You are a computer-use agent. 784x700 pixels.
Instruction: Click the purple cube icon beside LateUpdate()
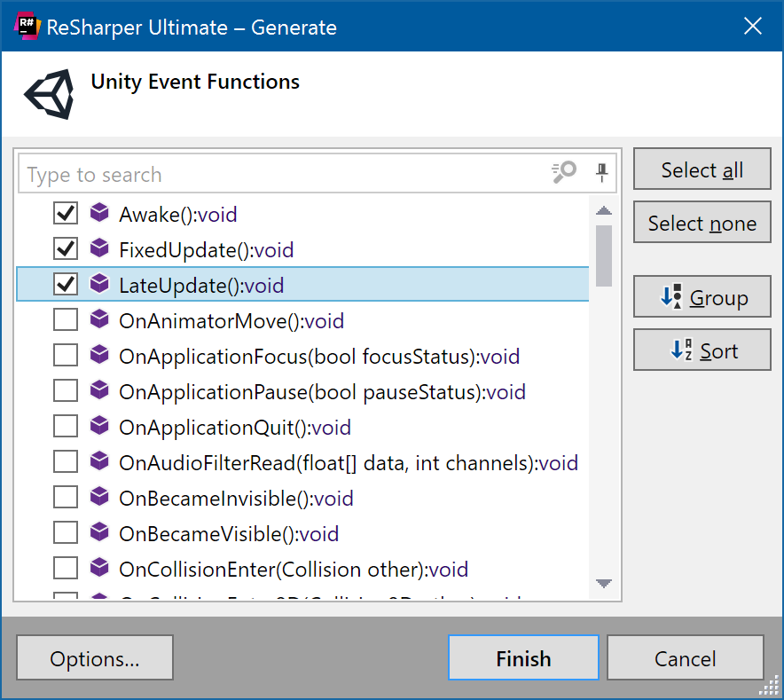[99, 284]
